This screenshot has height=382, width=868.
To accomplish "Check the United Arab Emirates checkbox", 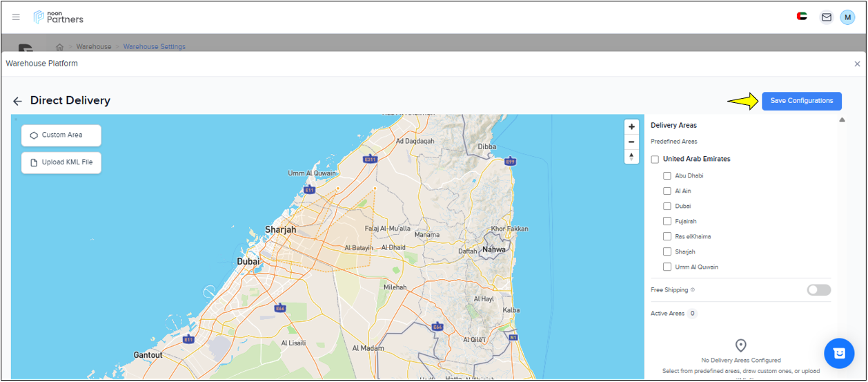I will [655, 160].
